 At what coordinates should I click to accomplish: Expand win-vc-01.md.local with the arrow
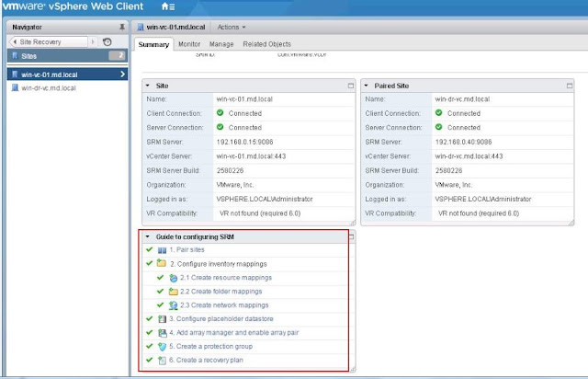pos(122,75)
